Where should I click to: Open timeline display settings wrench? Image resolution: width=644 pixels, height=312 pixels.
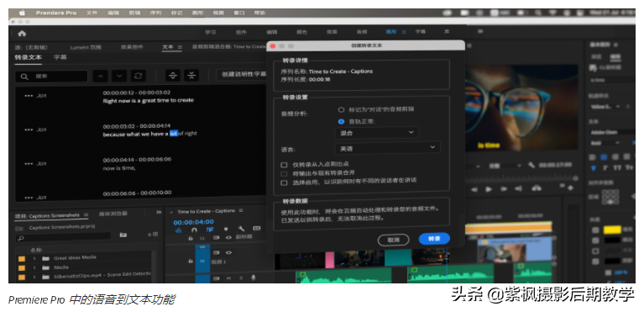pos(242,230)
